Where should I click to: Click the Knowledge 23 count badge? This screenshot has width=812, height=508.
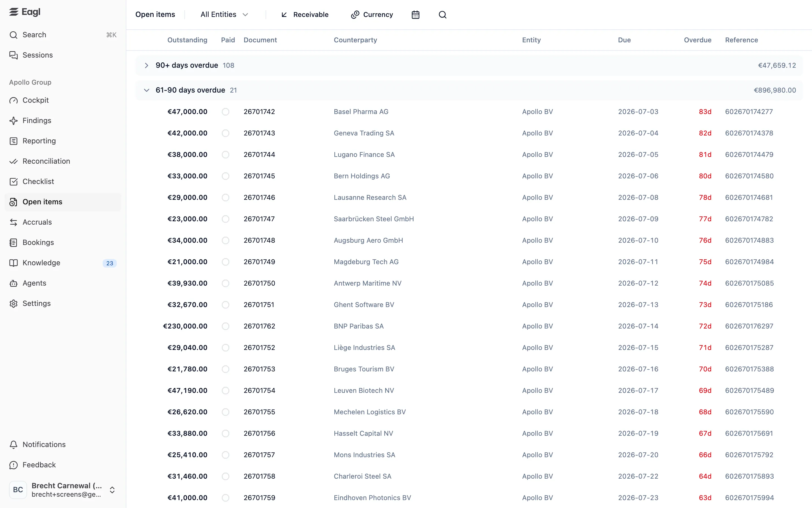click(110, 263)
